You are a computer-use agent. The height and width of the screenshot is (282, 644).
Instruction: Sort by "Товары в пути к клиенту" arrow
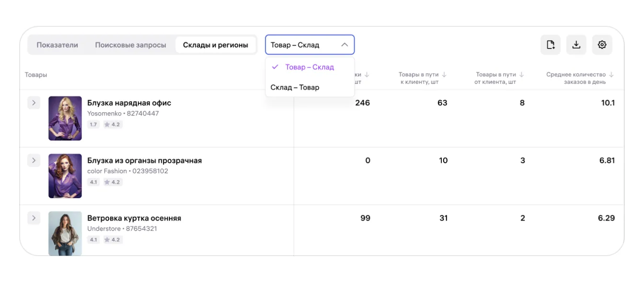point(444,75)
